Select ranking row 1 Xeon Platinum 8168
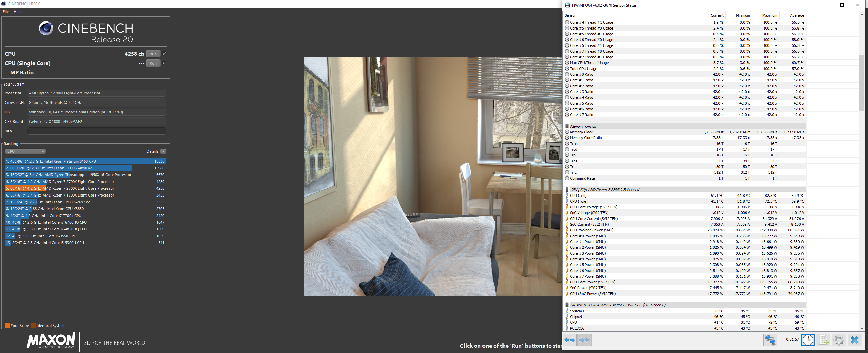868x353 pixels. [85, 161]
